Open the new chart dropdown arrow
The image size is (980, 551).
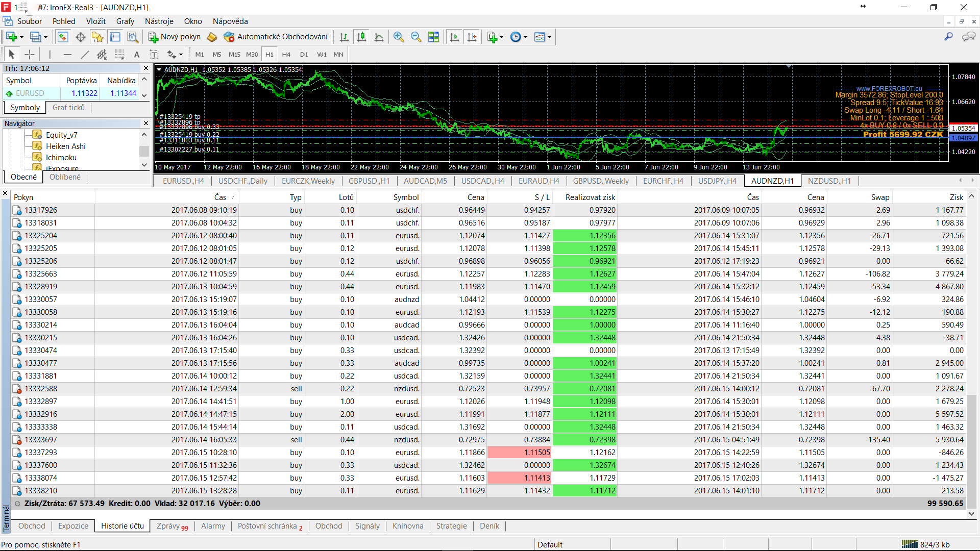pyautogui.click(x=22, y=37)
